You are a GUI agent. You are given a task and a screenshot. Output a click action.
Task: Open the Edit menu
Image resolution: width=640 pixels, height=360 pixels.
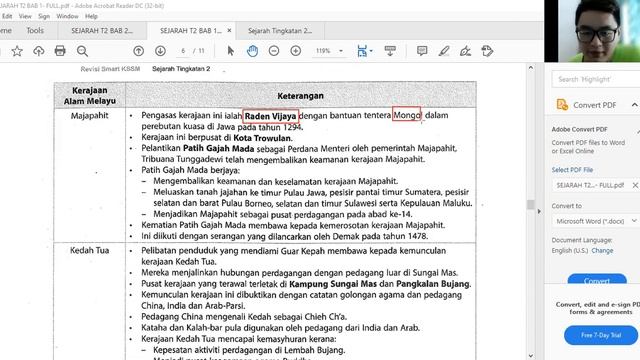click(x=7, y=16)
